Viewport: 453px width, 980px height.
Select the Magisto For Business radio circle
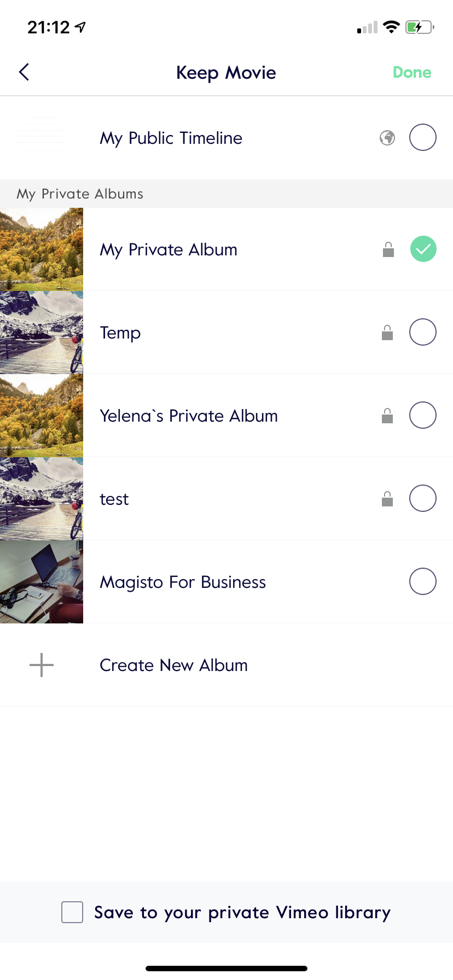[423, 581]
